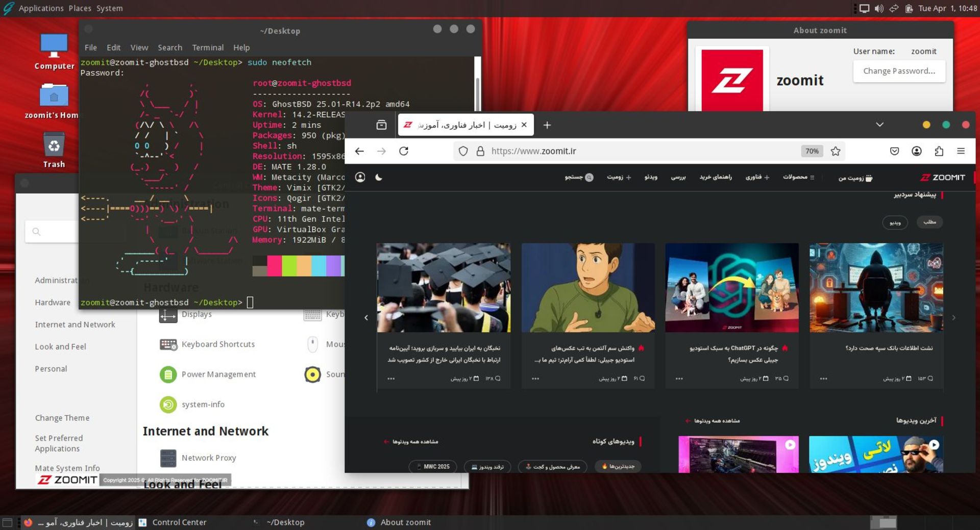Click the pink neofetch color block
This screenshot has width=980, height=530.
click(x=275, y=266)
